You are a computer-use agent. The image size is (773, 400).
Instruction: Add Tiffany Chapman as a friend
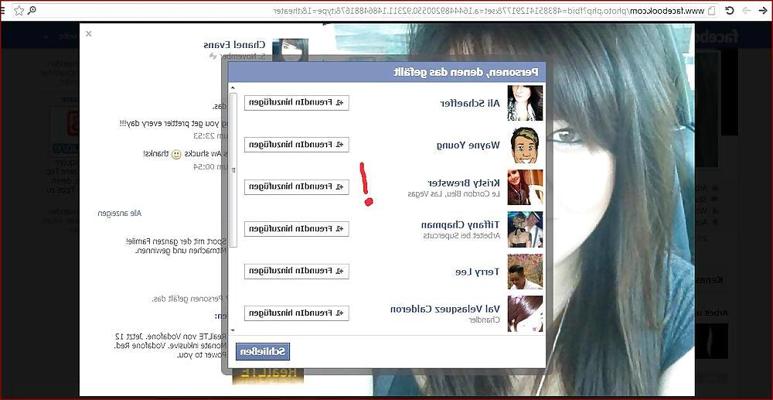296,229
